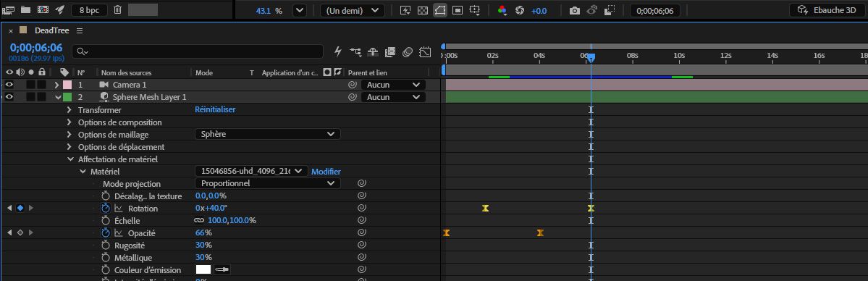
Task: Click the Show Snapshot icon
Action: 591,11
